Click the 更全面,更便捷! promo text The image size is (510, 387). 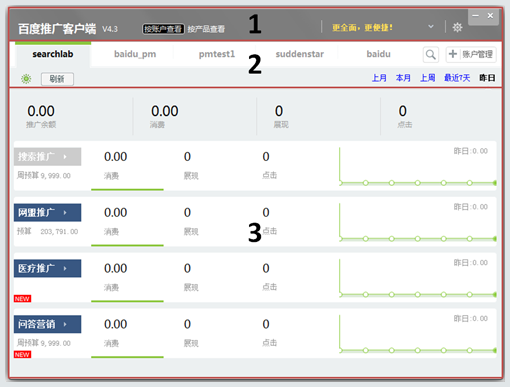[x=362, y=28]
